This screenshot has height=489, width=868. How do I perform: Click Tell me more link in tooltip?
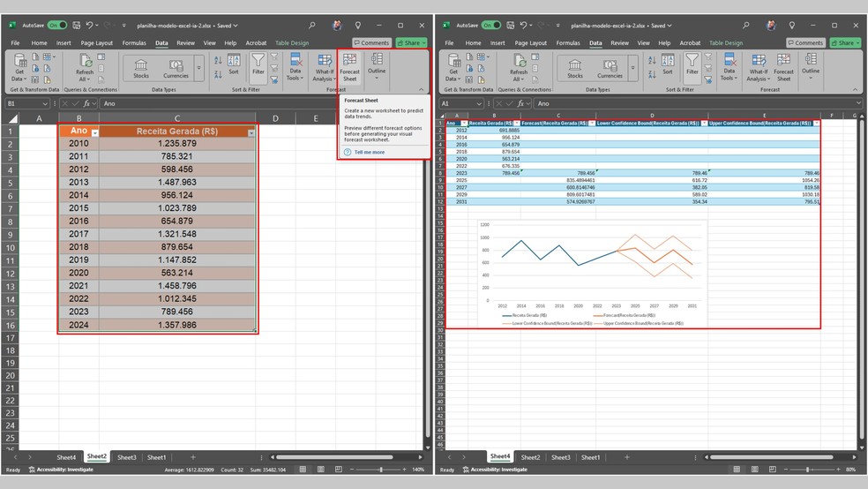369,152
